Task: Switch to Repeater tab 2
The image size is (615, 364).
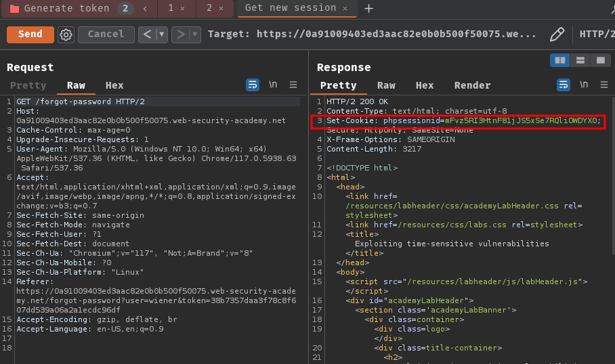Action: click(209, 8)
